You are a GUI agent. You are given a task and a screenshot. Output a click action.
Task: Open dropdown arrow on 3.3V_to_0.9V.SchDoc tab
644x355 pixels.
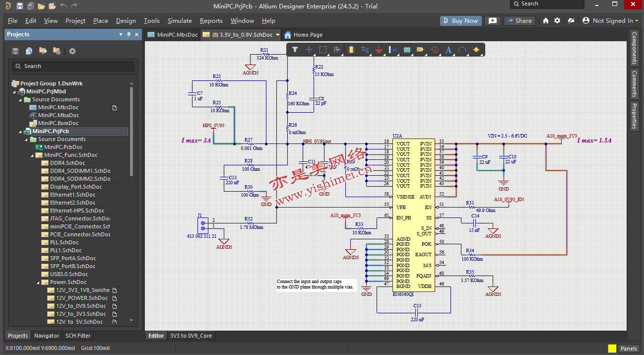coord(277,35)
